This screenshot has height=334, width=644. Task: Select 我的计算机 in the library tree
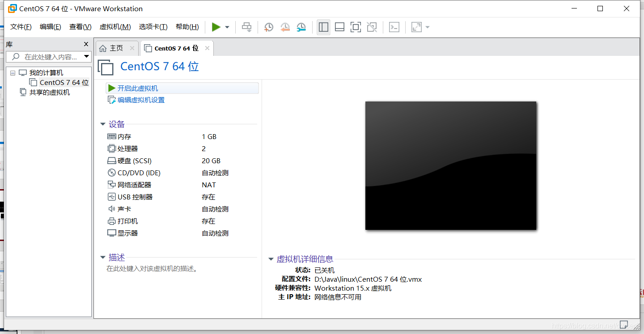click(x=46, y=73)
